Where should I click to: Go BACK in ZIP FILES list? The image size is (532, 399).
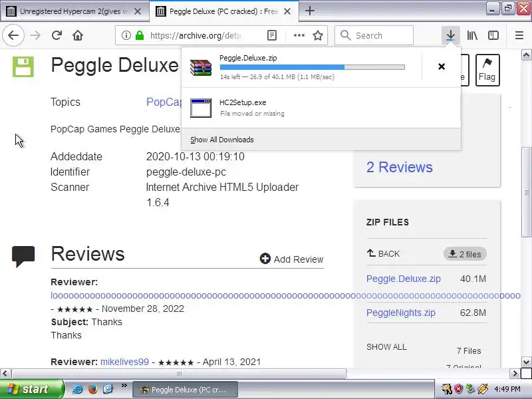(x=384, y=253)
